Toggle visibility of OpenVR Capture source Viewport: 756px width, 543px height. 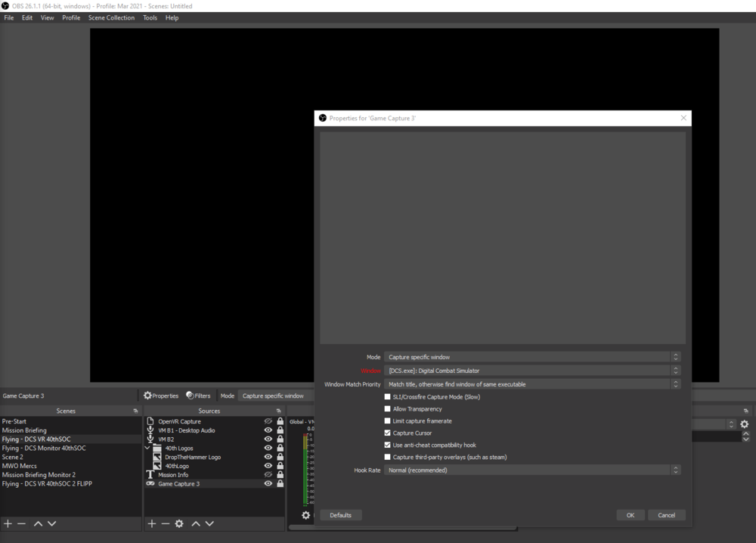268,421
